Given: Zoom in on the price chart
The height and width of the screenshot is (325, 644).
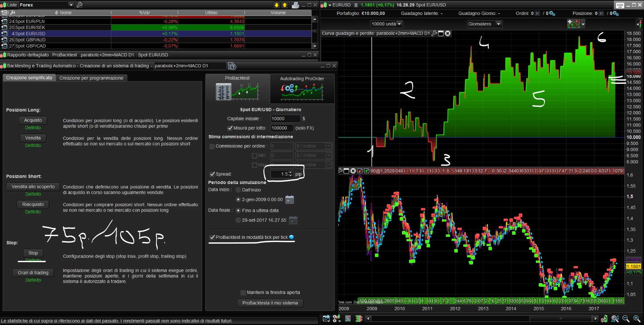Looking at the screenshot, I should [x=637, y=319].
